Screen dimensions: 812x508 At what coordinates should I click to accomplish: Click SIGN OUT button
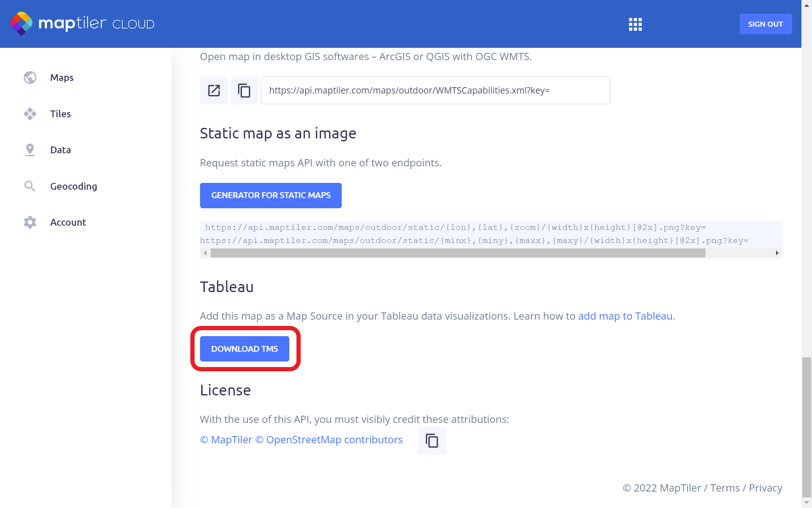(765, 24)
